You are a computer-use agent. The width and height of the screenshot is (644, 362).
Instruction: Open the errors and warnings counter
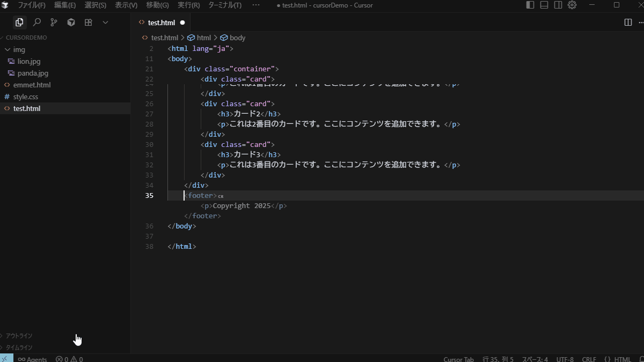pos(69,359)
